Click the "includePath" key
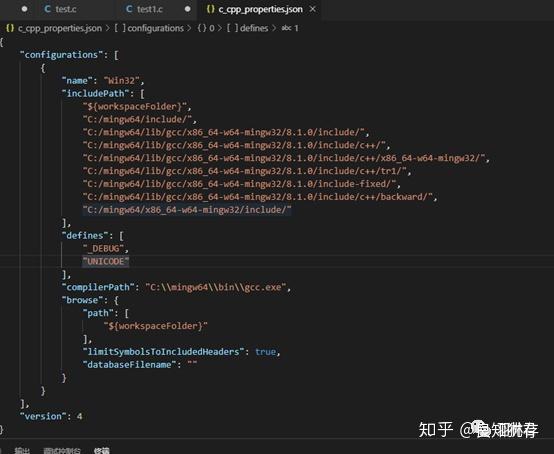 coord(95,93)
